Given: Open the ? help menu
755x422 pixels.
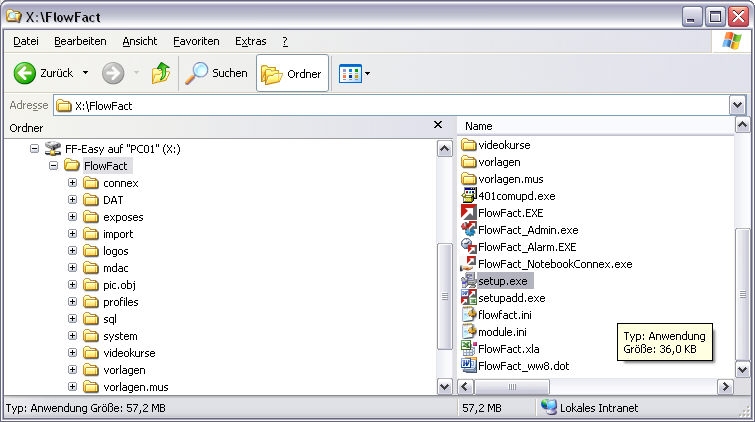Looking at the screenshot, I should (x=285, y=41).
